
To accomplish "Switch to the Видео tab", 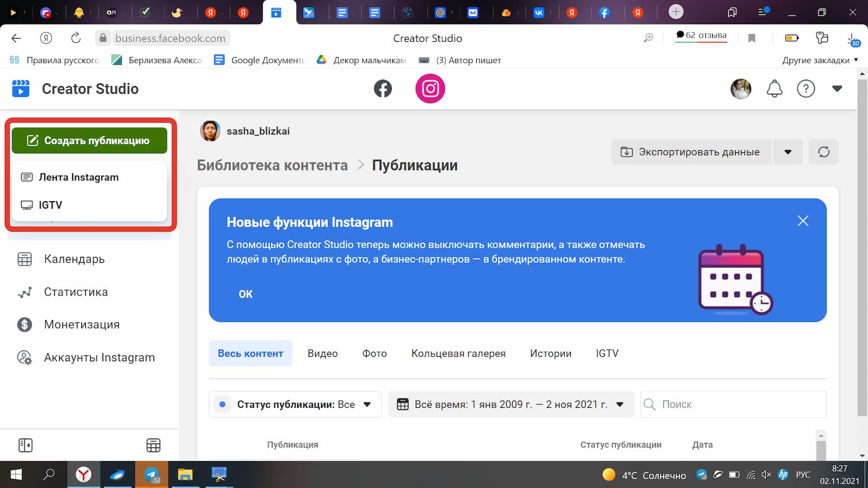I will 322,353.
